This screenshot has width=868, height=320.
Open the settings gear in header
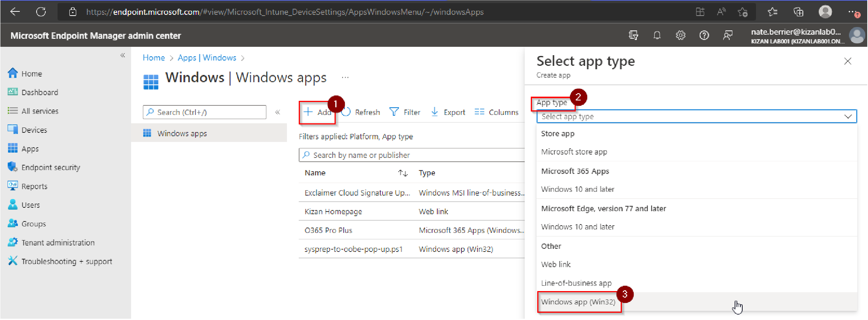[x=681, y=36]
